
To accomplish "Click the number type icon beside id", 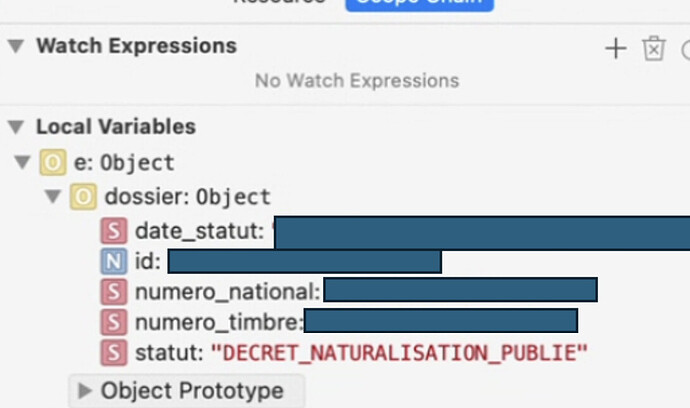I will coord(114,261).
